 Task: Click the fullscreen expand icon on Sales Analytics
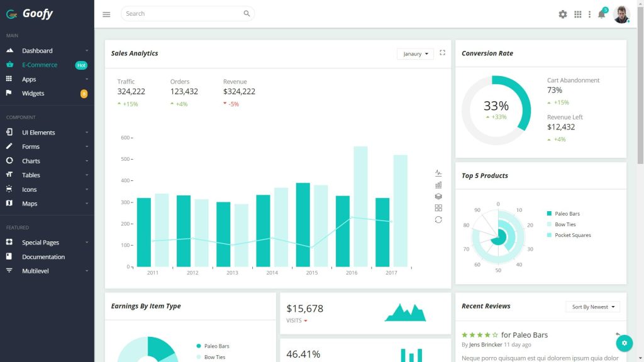442,53
